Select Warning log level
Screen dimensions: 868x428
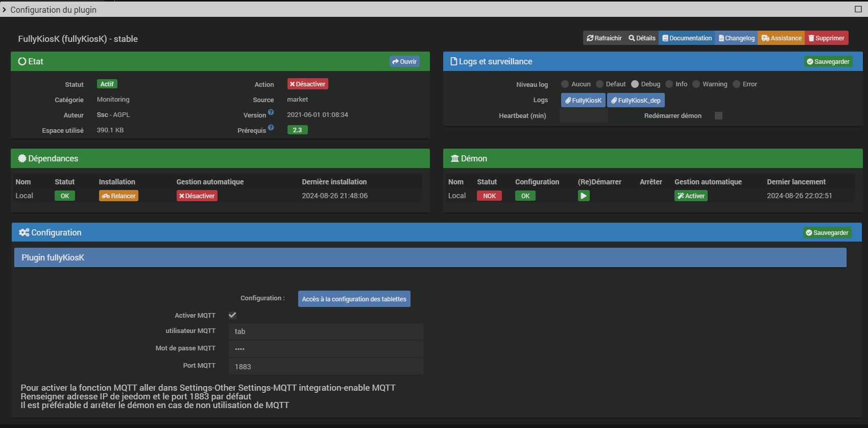point(696,84)
